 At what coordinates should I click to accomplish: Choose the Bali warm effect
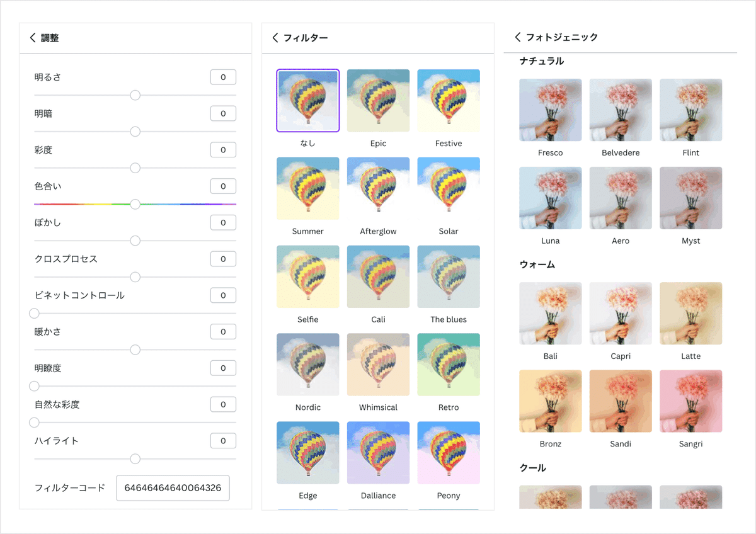(x=551, y=313)
